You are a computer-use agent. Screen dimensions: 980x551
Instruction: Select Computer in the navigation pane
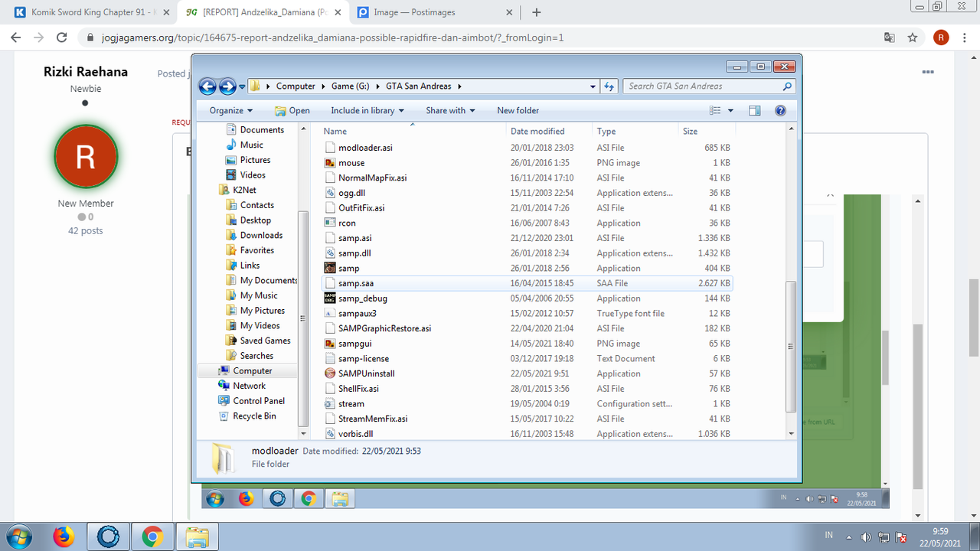pos(252,370)
